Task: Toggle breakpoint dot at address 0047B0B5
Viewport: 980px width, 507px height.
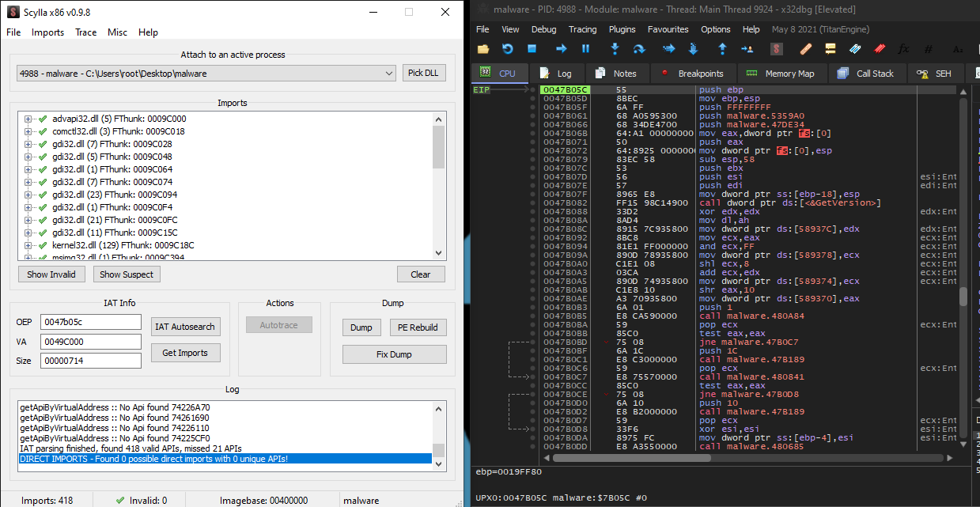Action: point(534,316)
